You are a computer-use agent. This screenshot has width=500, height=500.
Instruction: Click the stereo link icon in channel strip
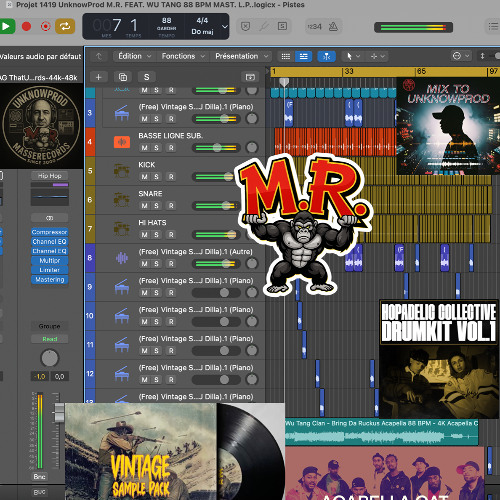click(x=50, y=218)
